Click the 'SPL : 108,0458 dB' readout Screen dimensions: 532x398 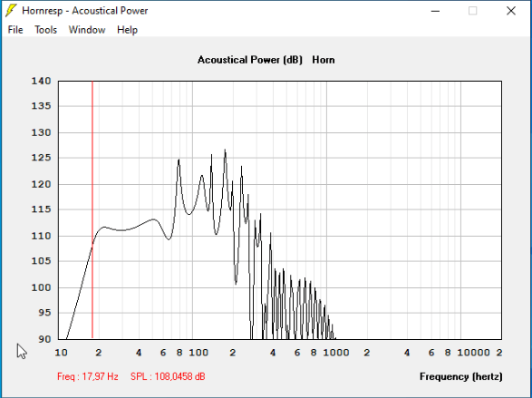pos(168,376)
